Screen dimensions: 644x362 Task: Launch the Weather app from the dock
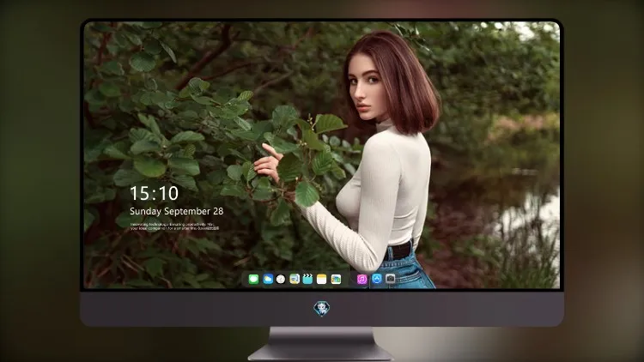pyautogui.click(x=268, y=280)
